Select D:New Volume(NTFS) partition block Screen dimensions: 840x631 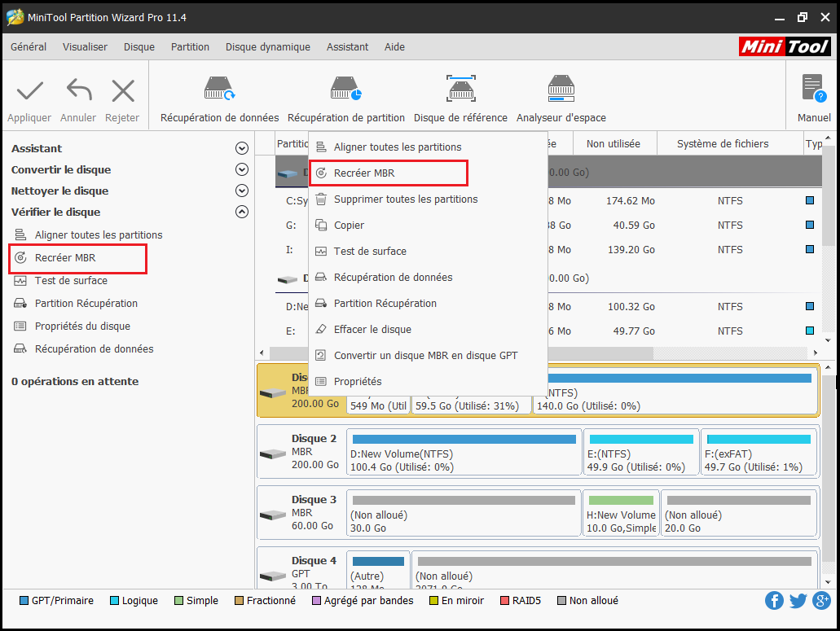point(464,454)
